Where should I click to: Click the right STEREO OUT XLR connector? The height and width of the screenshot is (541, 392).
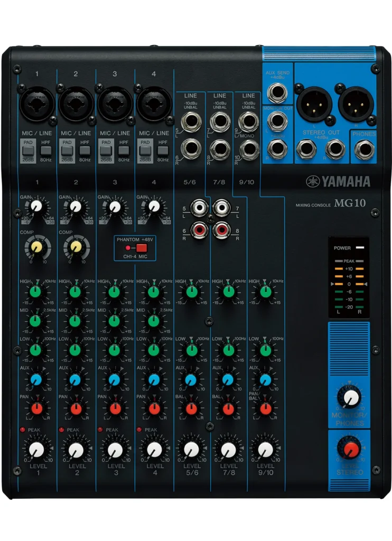356,104
